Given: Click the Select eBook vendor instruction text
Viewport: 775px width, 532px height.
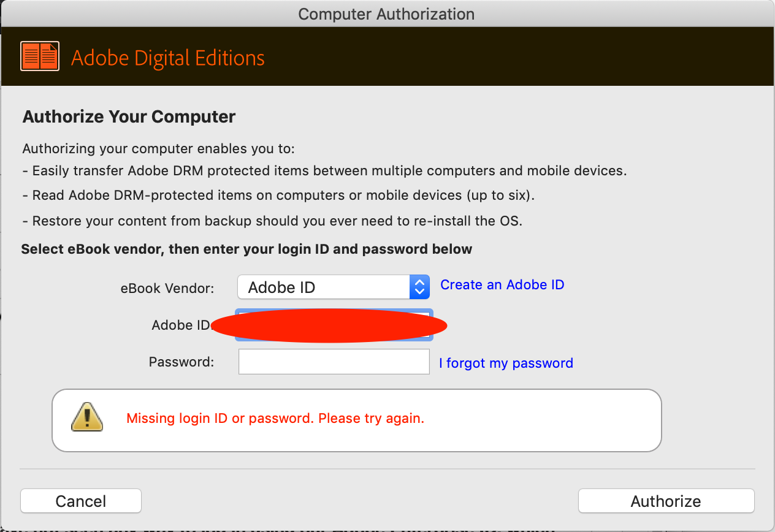Looking at the screenshot, I should 247,249.
